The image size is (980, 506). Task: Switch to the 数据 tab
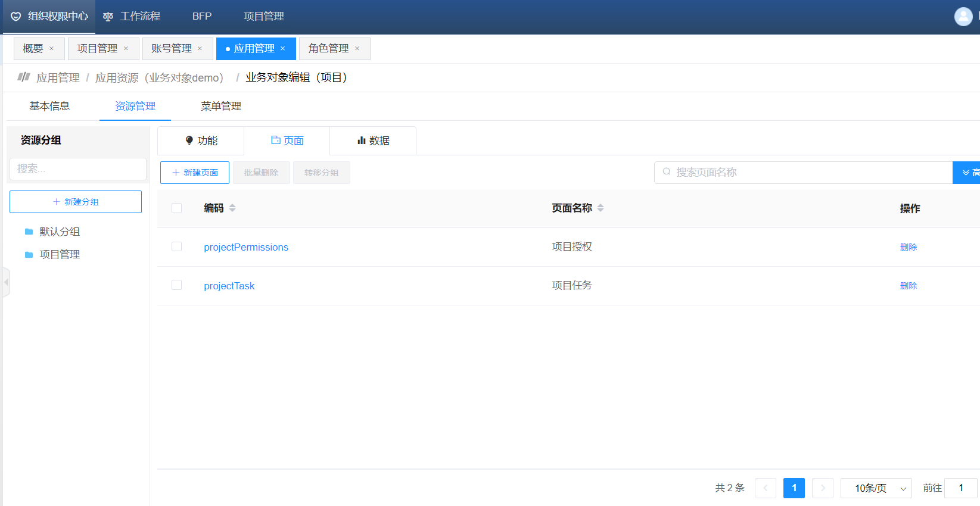373,140
